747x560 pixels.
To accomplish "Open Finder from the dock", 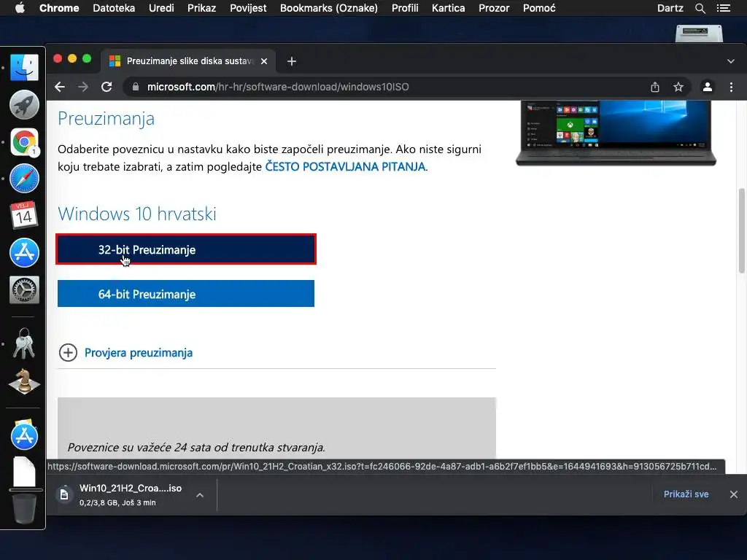I will pyautogui.click(x=24, y=67).
